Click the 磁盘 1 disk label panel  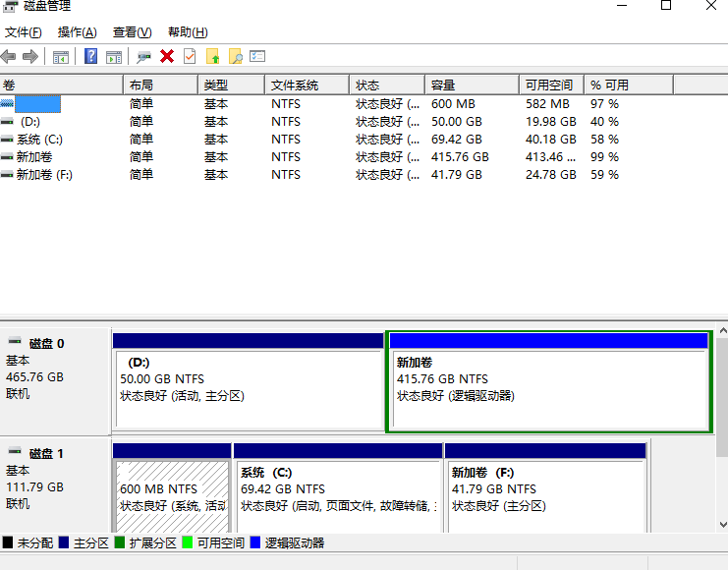click(55, 485)
